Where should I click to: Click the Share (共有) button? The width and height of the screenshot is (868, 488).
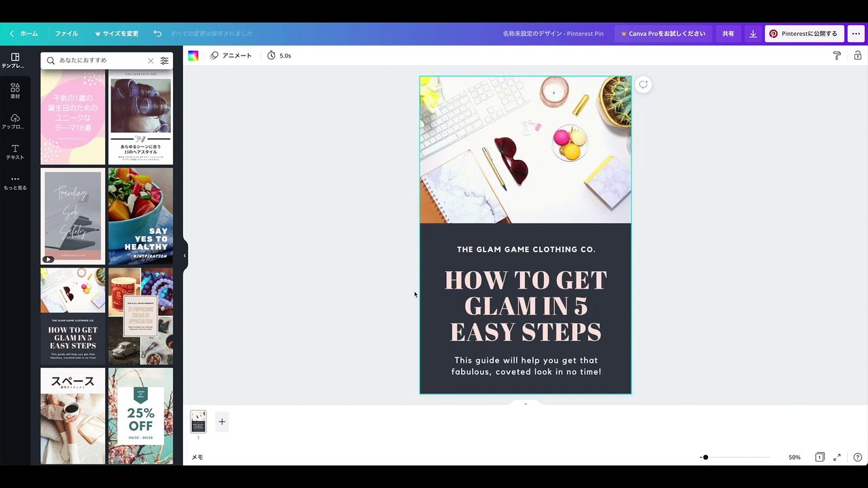pos(728,33)
